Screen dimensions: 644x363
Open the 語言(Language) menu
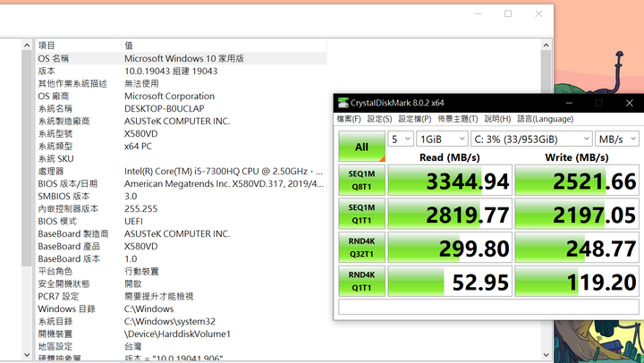coord(545,119)
